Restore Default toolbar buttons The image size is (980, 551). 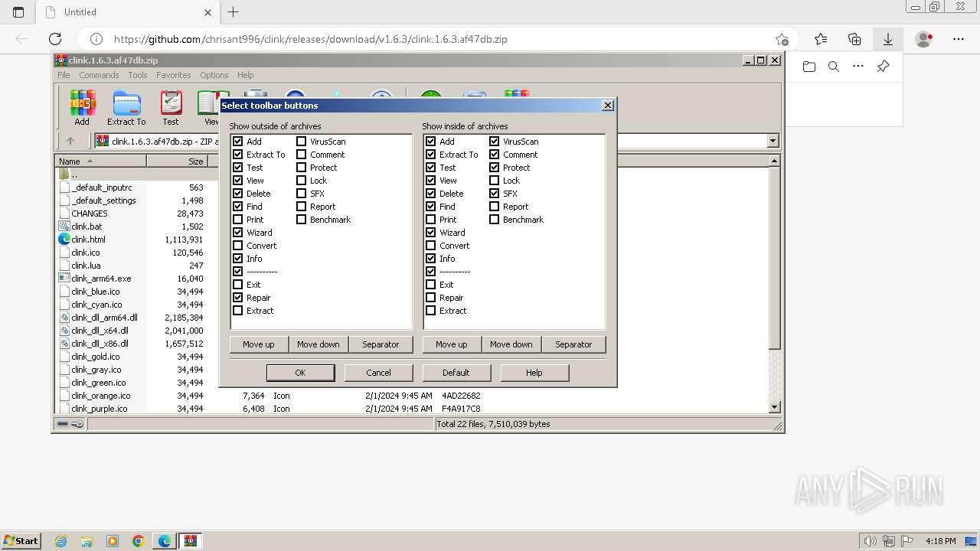(x=456, y=373)
